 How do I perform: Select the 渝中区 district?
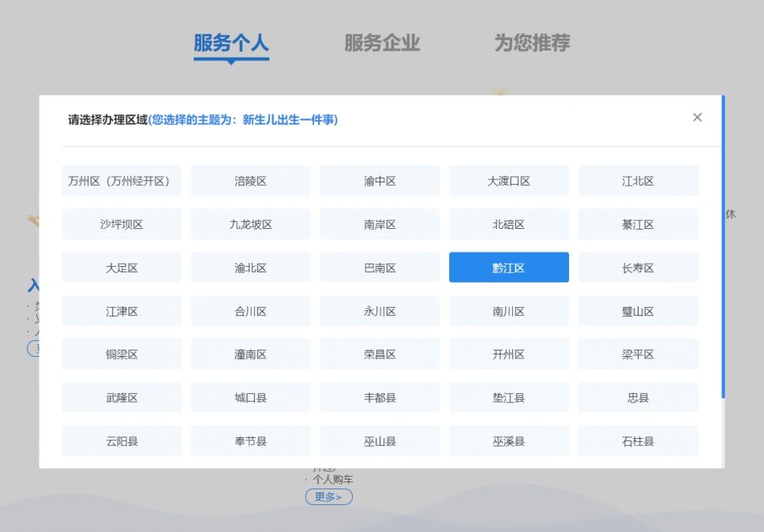coord(380,180)
